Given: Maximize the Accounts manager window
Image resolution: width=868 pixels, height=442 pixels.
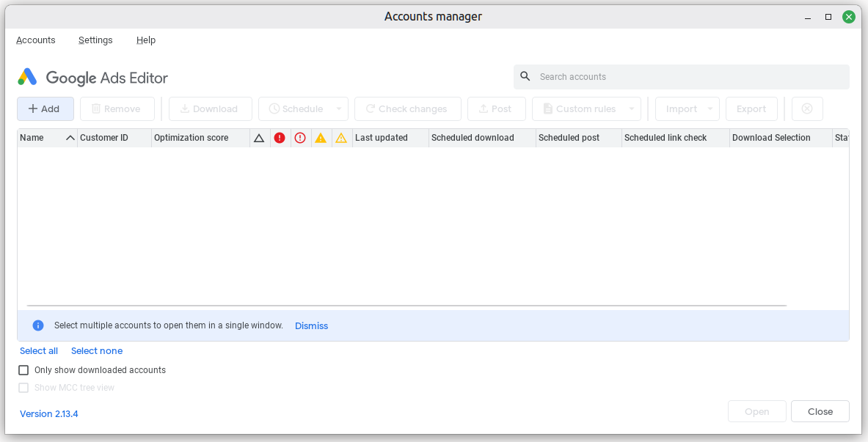Looking at the screenshot, I should coord(828,17).
